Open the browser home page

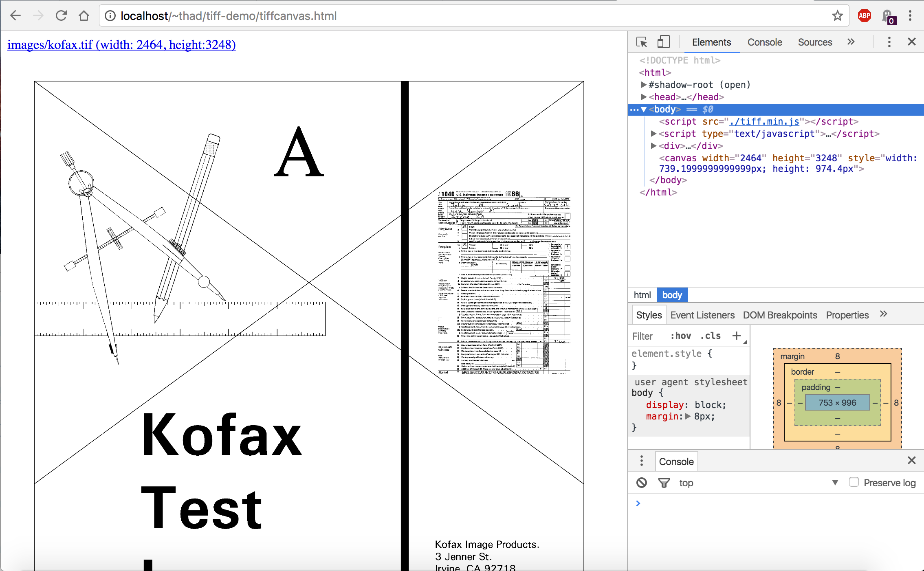84,16
